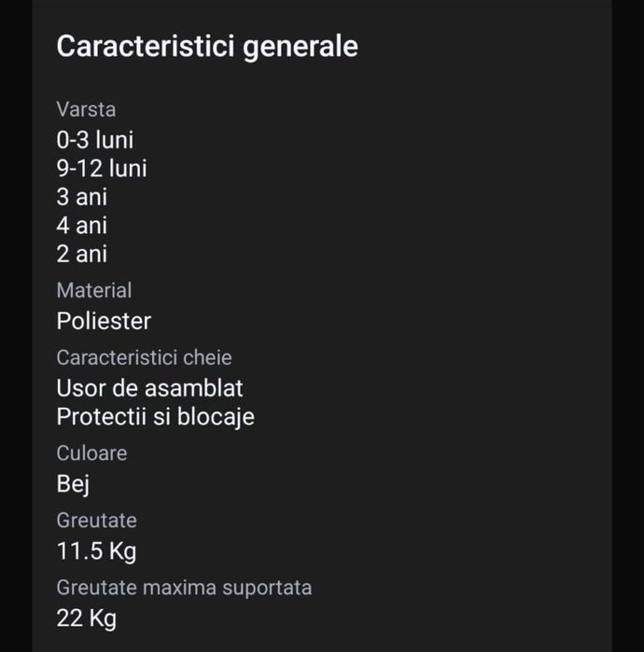Click the Culoare label

[x=91, y=453]
